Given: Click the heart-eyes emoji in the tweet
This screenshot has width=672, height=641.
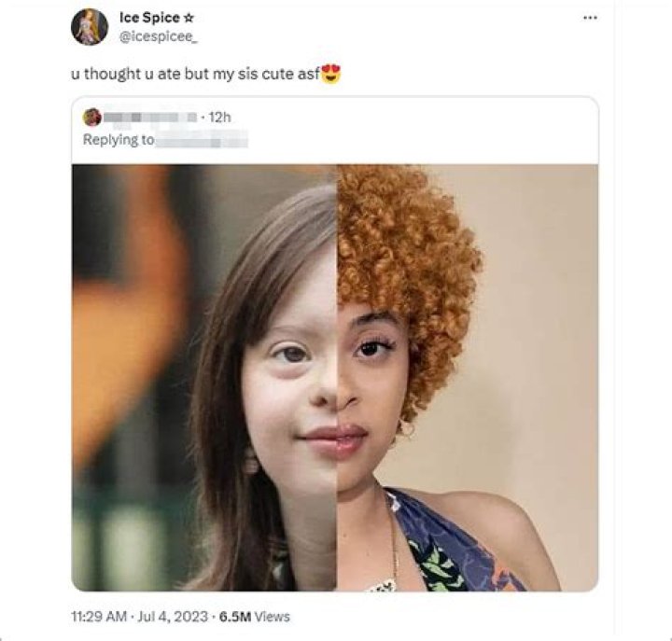Looking at the screenshot, I should pos(331,76).
